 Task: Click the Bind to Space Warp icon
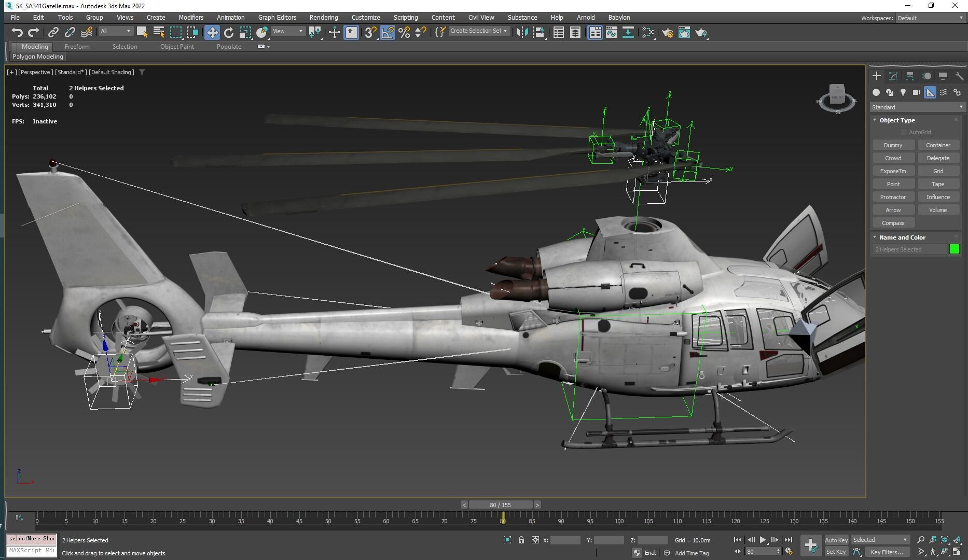click(x=87, y=33)
